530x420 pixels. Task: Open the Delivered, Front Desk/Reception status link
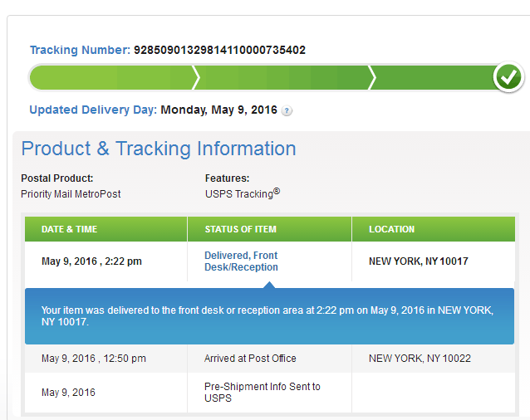[241, 261]
